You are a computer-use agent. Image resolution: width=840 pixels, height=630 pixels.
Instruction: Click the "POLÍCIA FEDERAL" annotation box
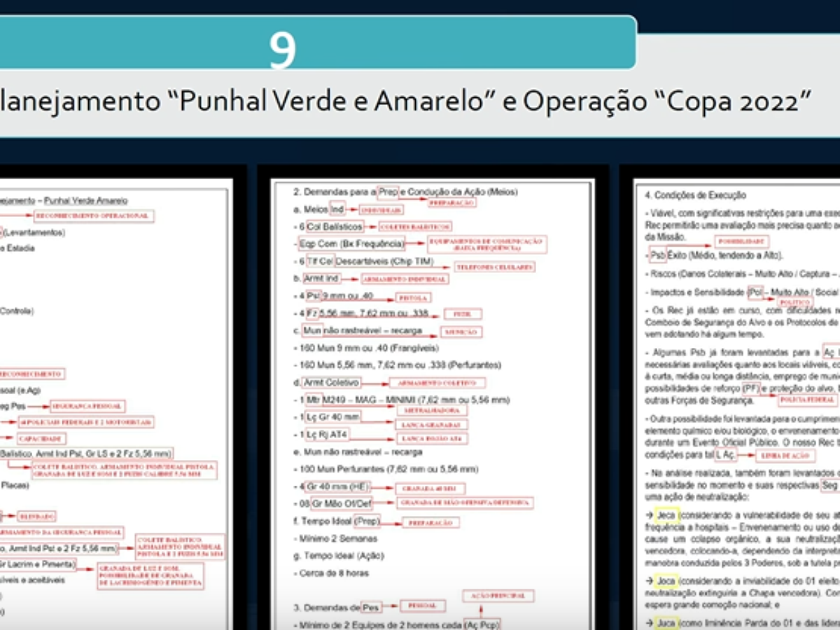tap(807, 400)
